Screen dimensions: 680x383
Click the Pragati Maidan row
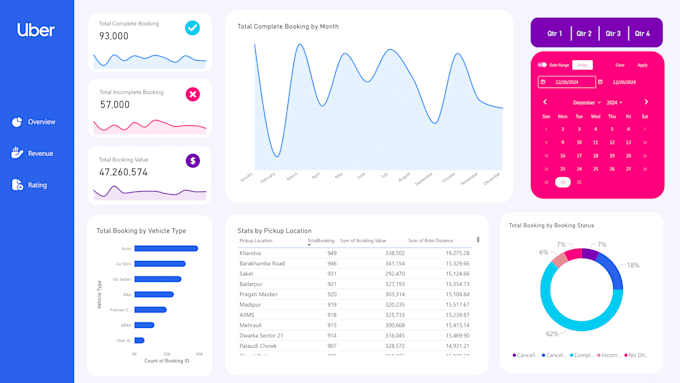pos(354,294)
